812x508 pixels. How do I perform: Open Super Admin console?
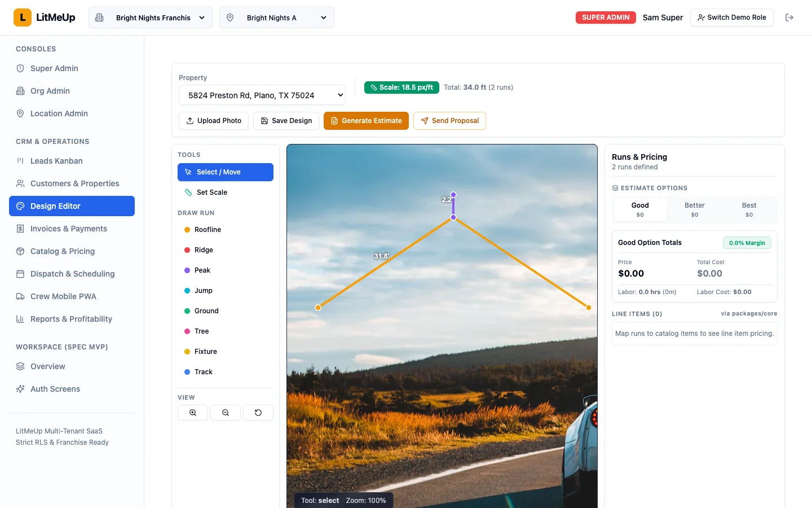[x=72, y=68]
